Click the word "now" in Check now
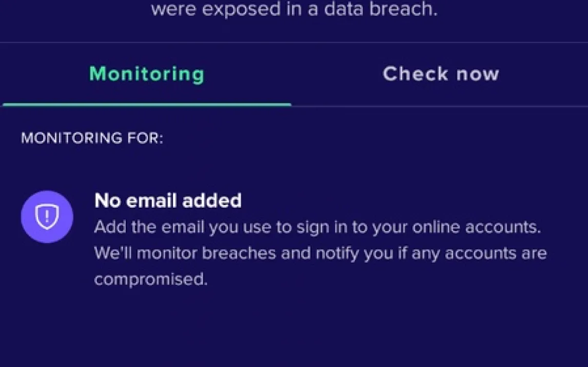This screenshot has height=367, width=588. click(478, 74)
